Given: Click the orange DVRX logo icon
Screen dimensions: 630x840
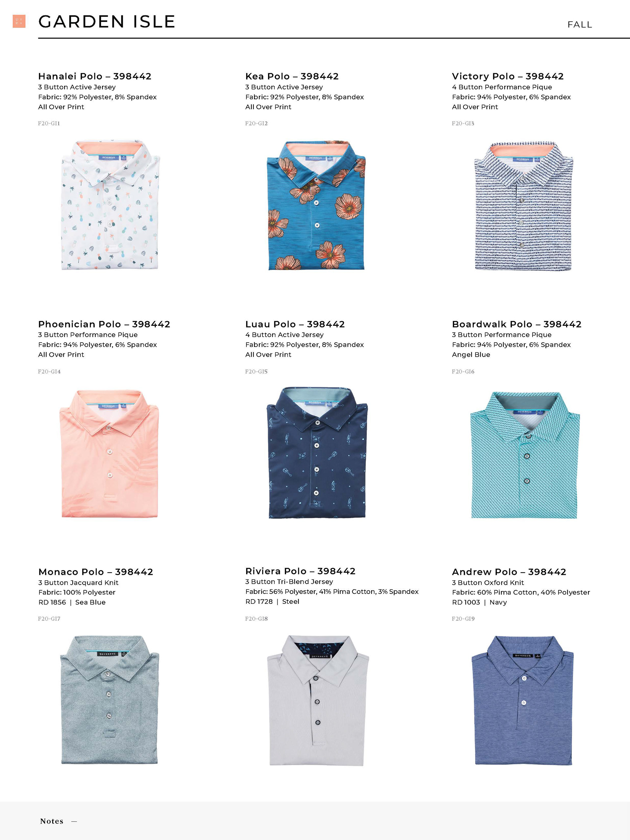Looking at the screenshot, I should click(x=19, y=21).
